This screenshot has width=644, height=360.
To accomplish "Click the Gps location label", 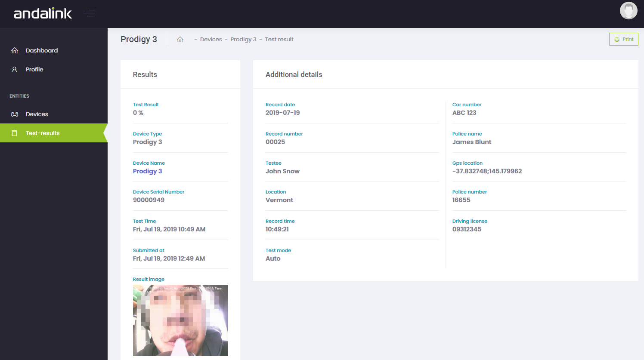I will 468,163.
